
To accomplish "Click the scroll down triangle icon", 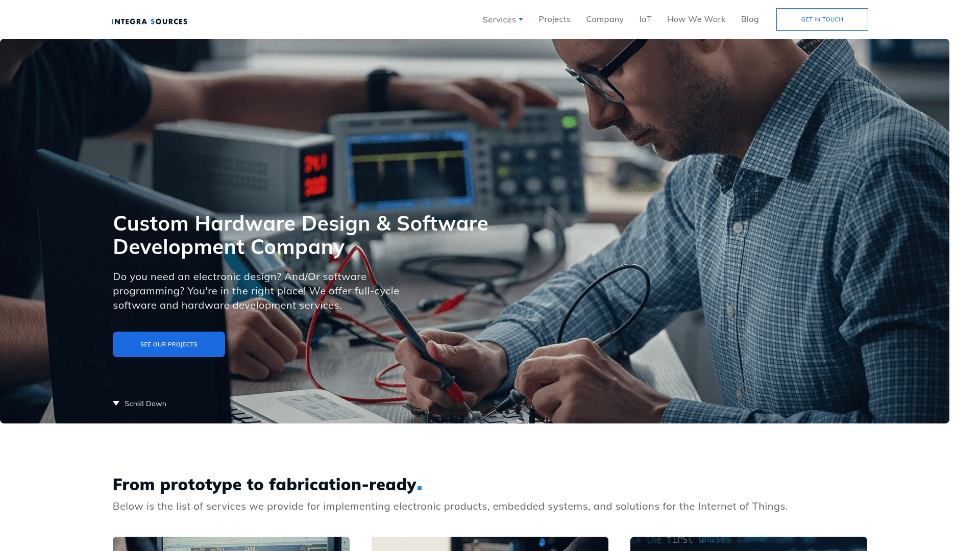I will click(x=116, y=403).
